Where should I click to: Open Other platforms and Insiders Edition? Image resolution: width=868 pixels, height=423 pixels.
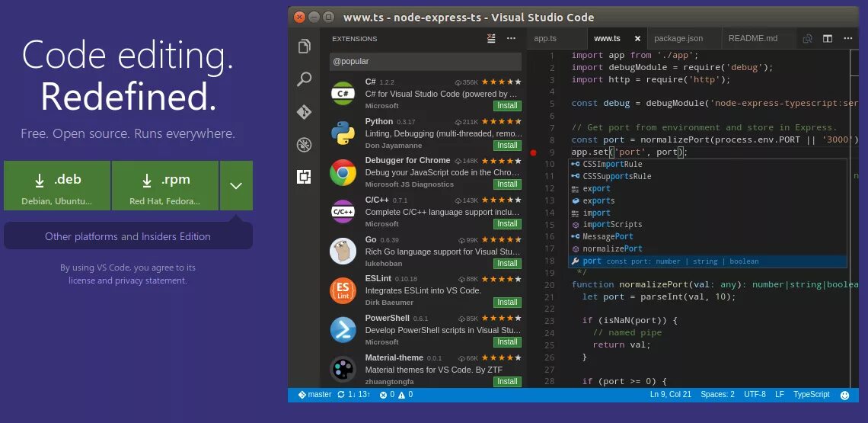coord(128,237)
